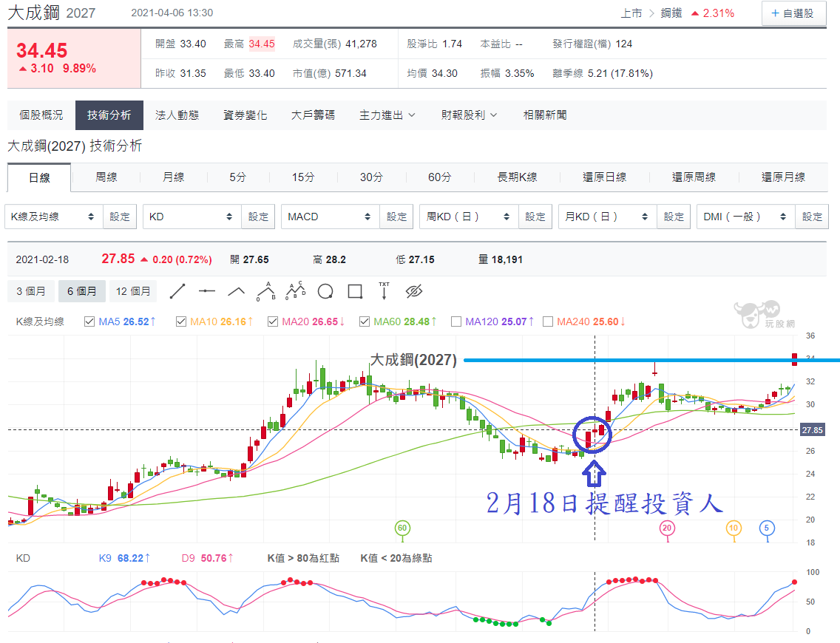Select the 6 個月 range button
The height and width of the screenshot is (643, 840).
tap(82, 291)
